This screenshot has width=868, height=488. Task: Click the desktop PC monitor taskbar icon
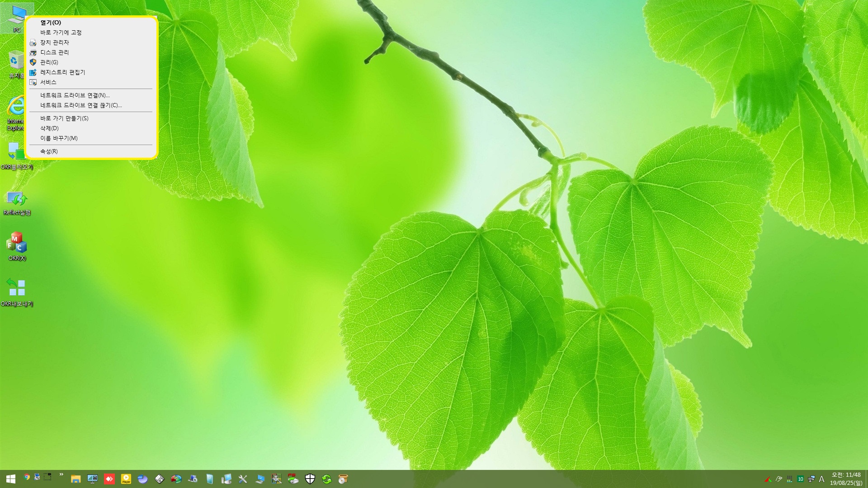click(x=226, y=479)
